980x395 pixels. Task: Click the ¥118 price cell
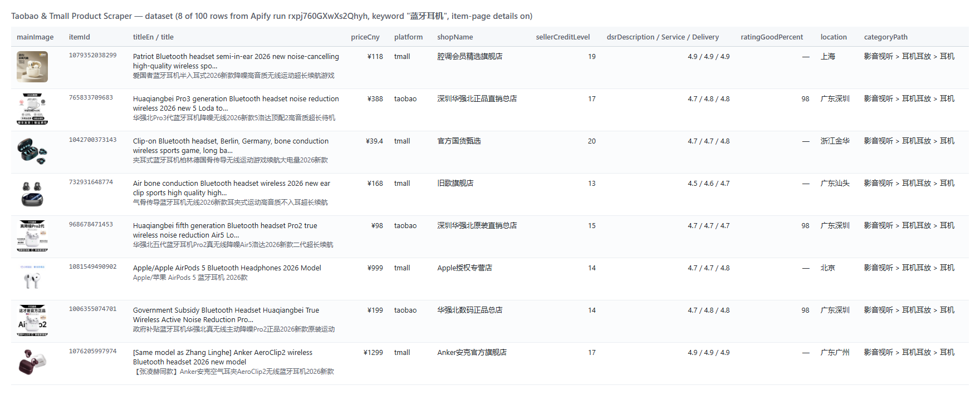pyautogui.click(x=375, y=57)
